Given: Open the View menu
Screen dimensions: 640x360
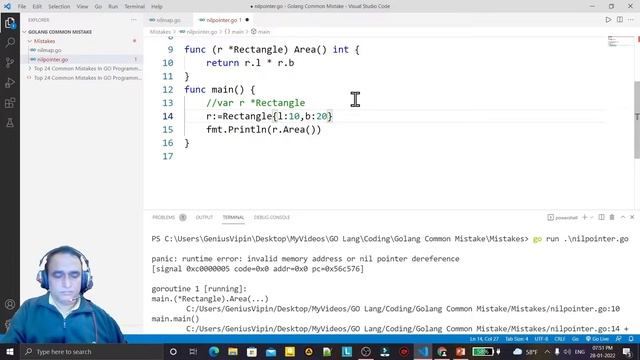Looking at the screenshot, I should point(82,6).
